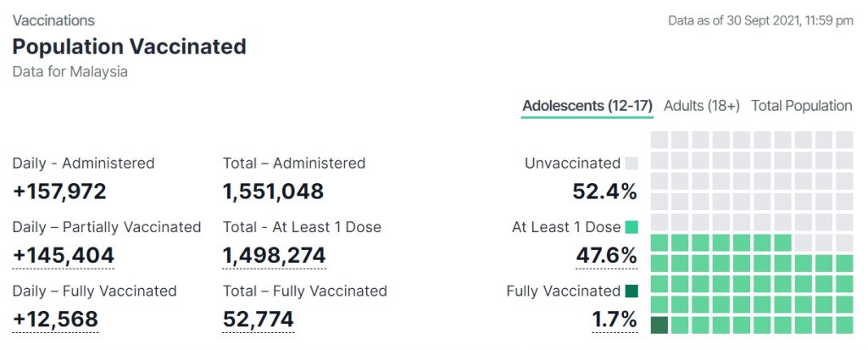This screenshot has width=868, height=350.
Task: Click the +12,568 daily fully vaccinated figure
Action: 56,319
